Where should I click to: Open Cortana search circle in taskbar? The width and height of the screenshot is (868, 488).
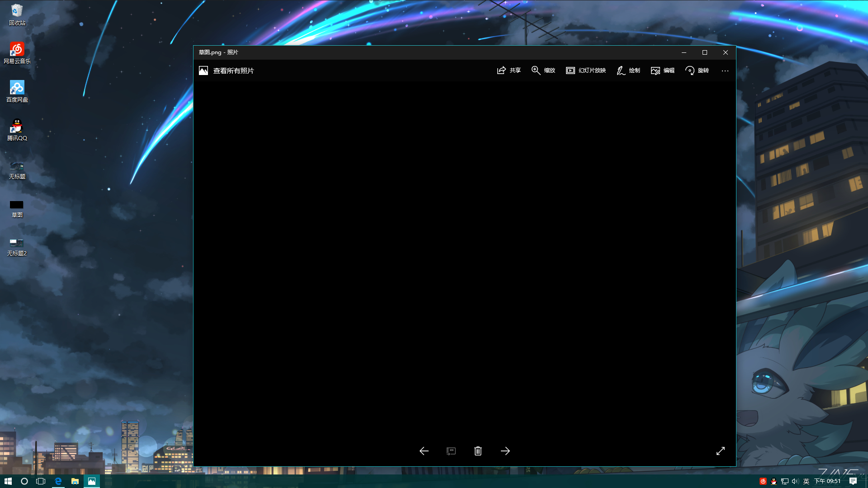[24, 481]
